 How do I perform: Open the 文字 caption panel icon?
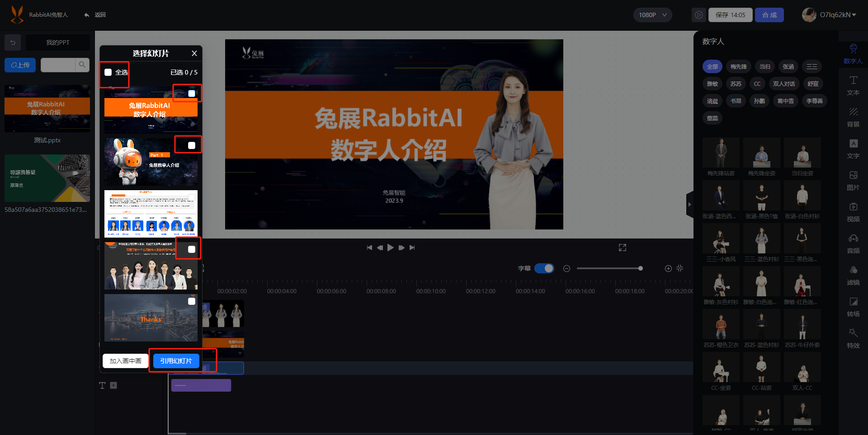853,144
